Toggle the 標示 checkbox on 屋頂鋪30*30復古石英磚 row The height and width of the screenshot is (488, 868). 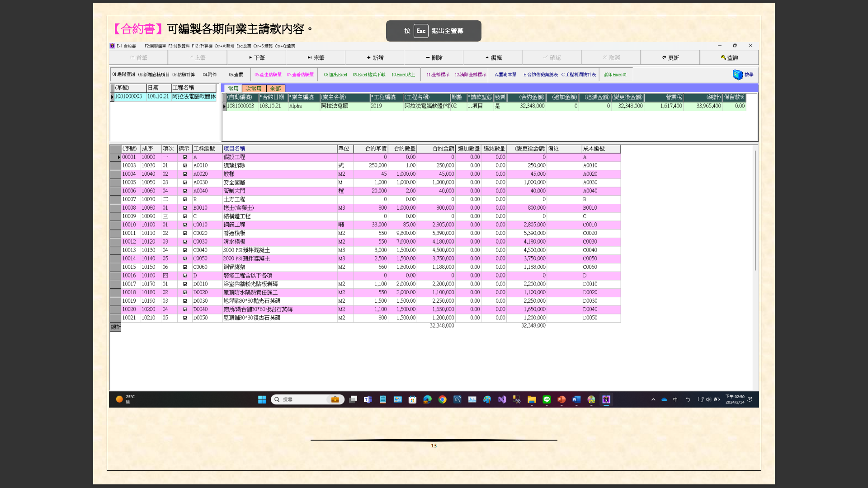coord(185,318)
